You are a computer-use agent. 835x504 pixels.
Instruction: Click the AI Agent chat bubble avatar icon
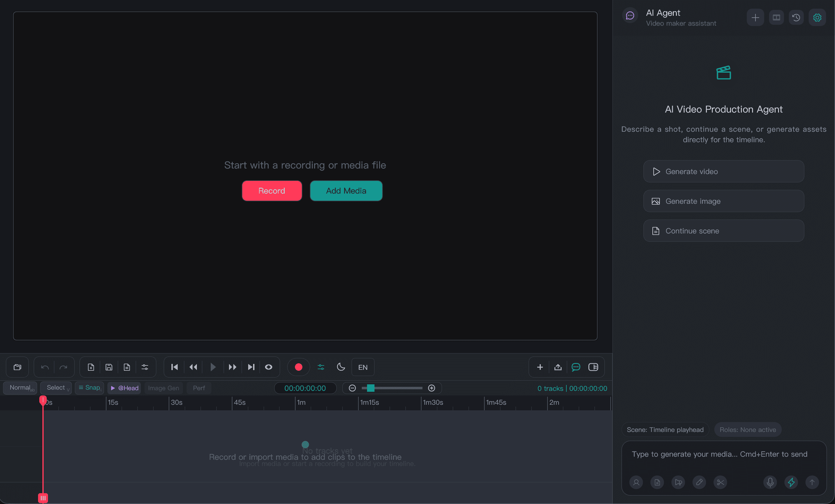[630, 16]
